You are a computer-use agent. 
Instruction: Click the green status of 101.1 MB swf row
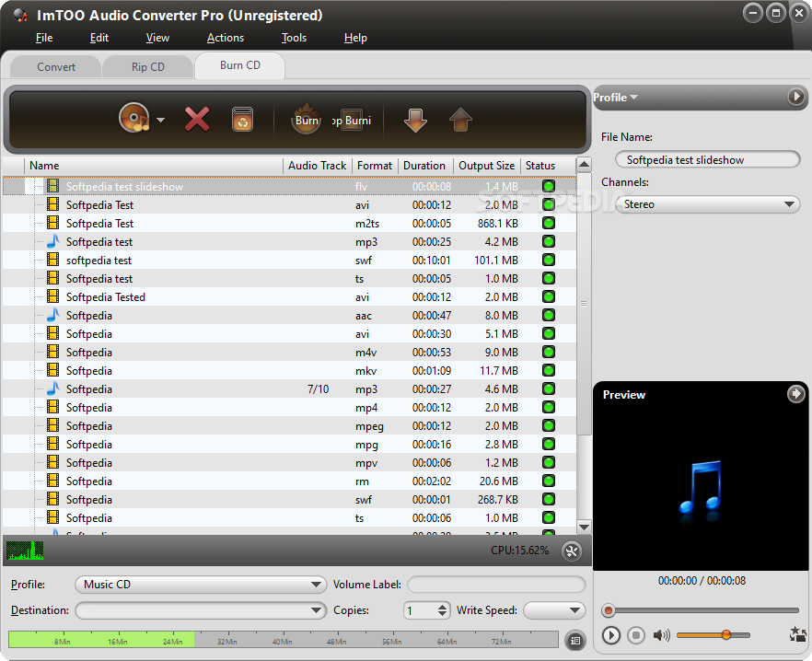[549, 260]
